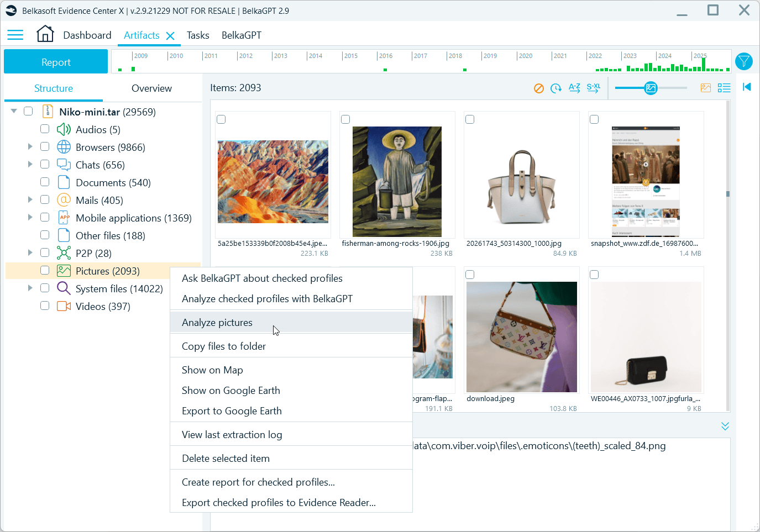Image resolution: width=760 pixels, height=532 pixels.
Task: Expand the System files tree node
Action: click(31, 288)
